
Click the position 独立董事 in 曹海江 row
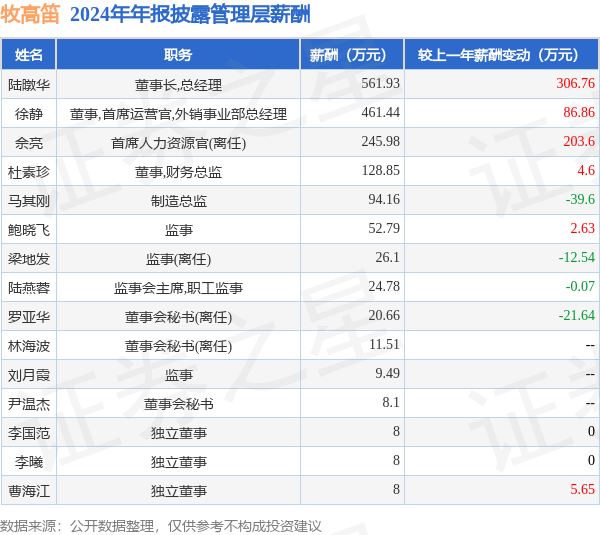click(x=178, y=491)
